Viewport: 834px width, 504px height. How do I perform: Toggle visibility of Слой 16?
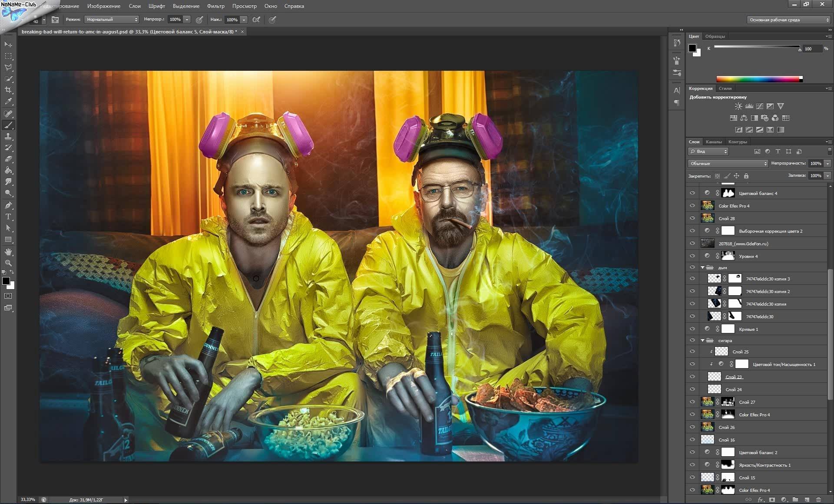692,440
